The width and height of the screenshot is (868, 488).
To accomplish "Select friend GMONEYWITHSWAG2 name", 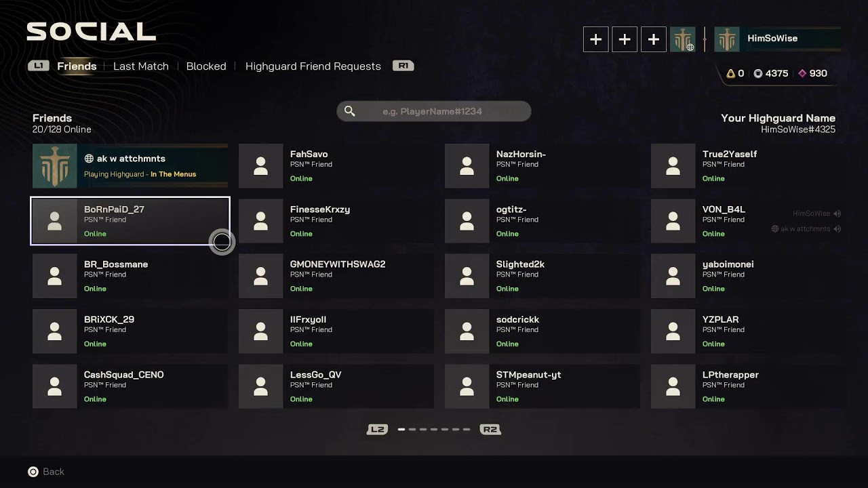I will point(338,264).
